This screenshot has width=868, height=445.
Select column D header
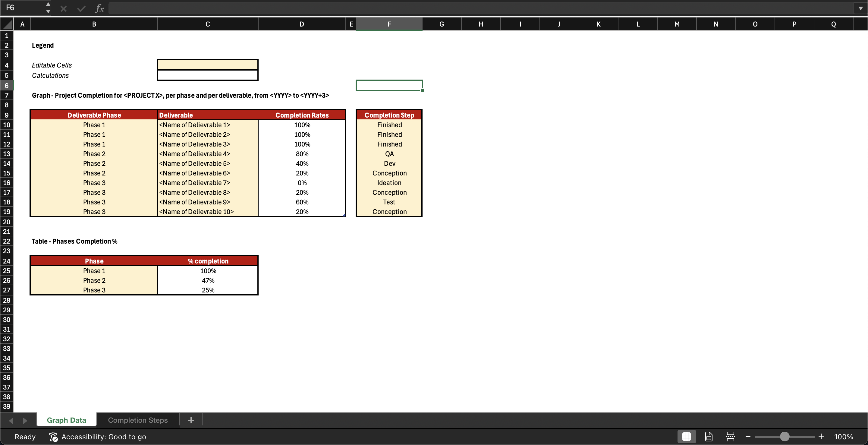[x=301, y=24]
